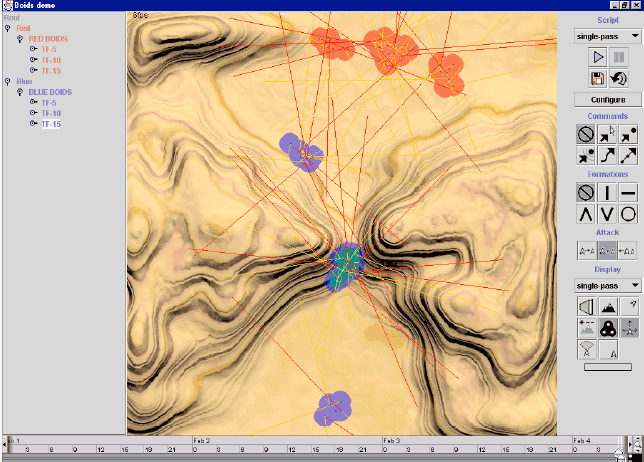644x462 pixels.
Task: Click the Feb 3 marker on timeline
Action: tap(391, 440)
